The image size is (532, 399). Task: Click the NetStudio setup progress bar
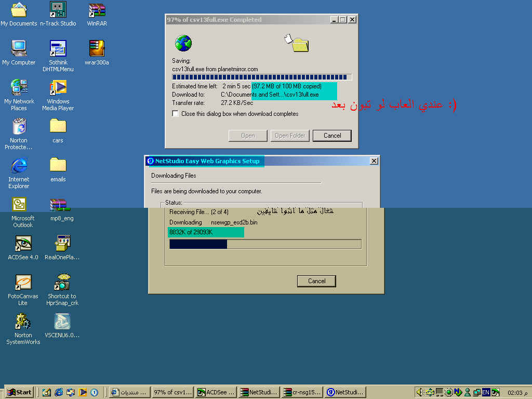point(265,244)
